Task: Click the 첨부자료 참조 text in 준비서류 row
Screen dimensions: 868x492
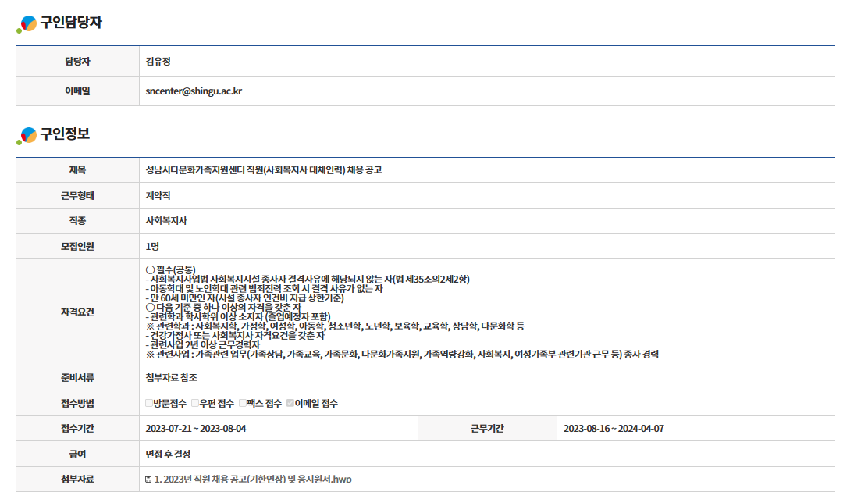Action: tap(171, 378)
